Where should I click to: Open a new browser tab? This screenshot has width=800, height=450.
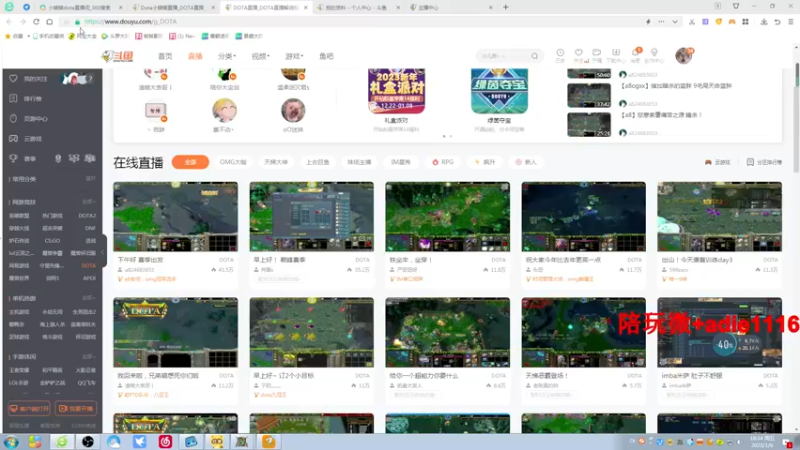(506, 7)
